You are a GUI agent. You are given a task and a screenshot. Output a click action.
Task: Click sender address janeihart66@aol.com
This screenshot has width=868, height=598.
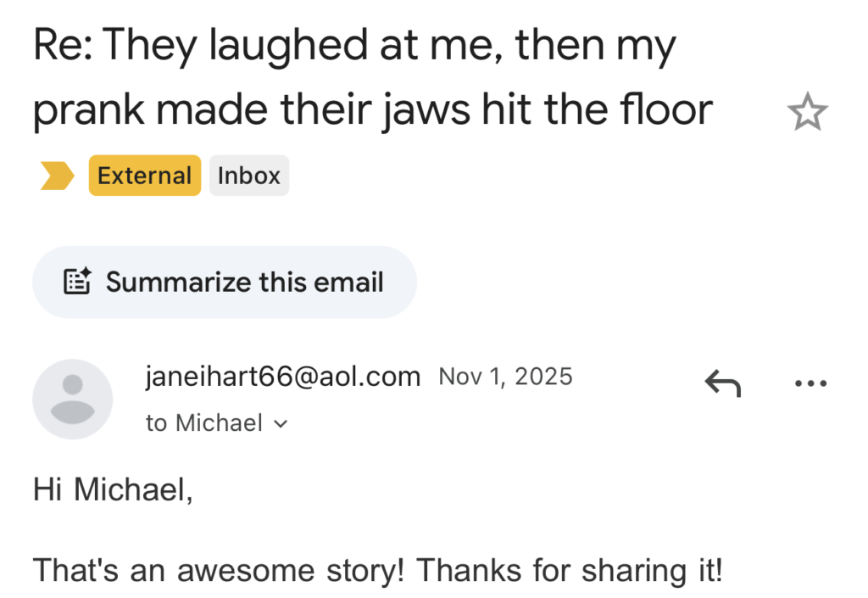pyautogui.click(x=283, y=376)
